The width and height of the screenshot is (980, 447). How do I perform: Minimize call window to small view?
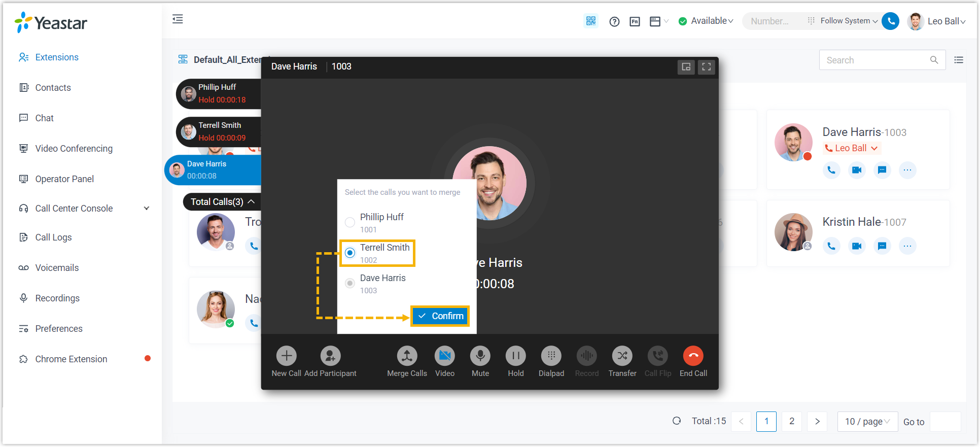click(x=686, y=66)
